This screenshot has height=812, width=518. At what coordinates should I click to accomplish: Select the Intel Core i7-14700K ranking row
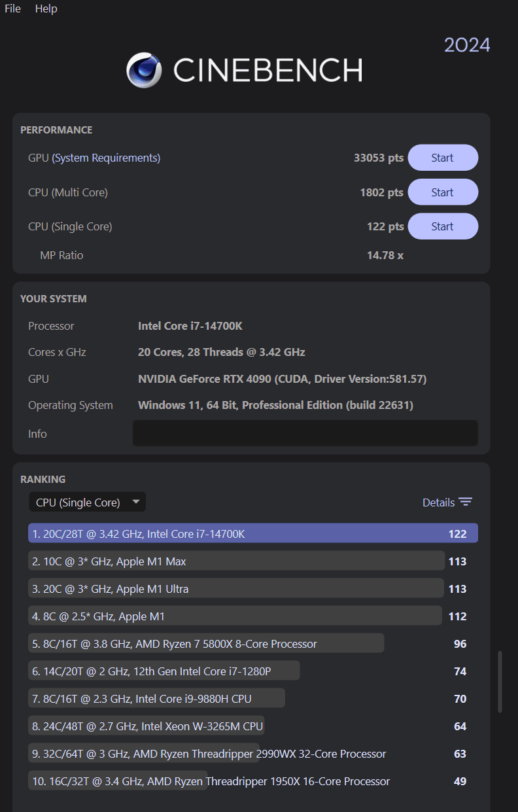point(253,534)
